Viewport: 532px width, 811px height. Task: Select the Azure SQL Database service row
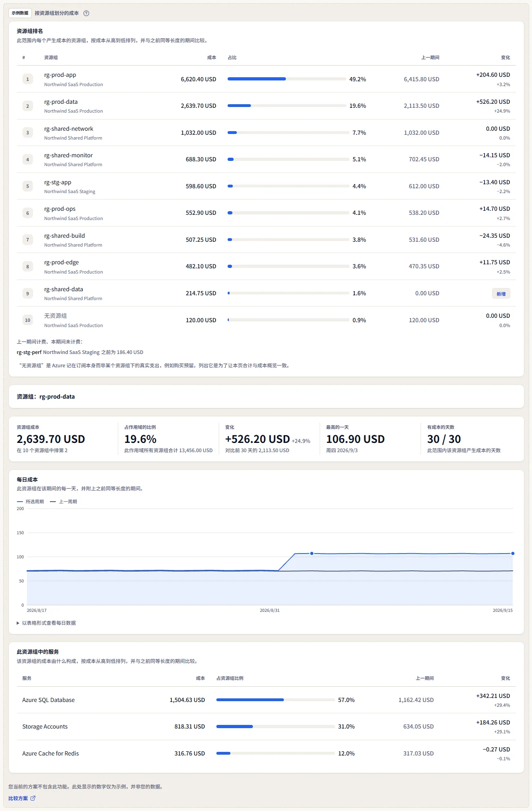(266, 700)
